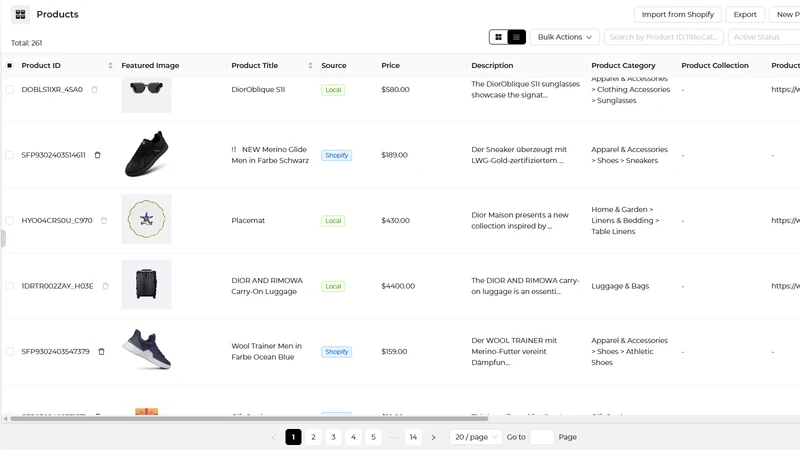The width and height of the screenshot is (800, 450).
Task: Go to page 1
Action: [293, 437]
